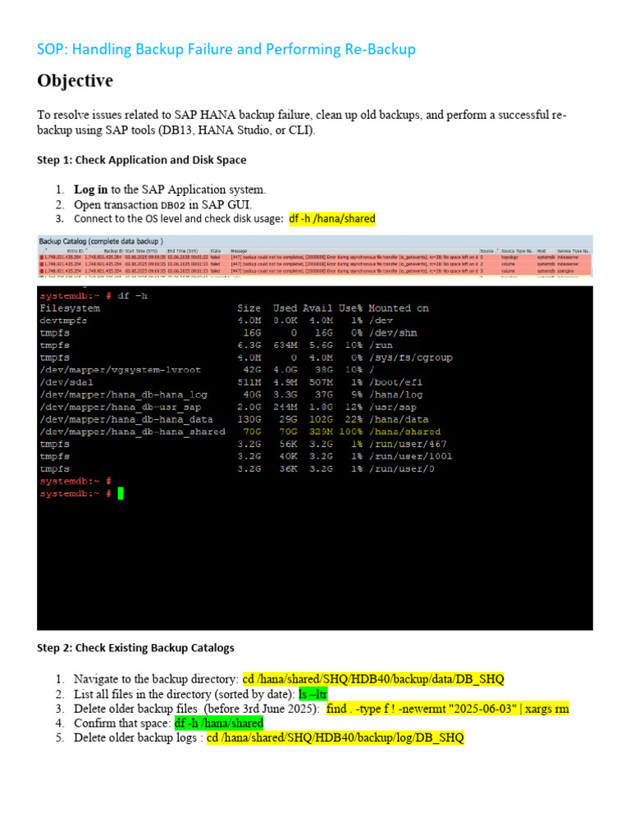Click the failed backup row with source type topology
Viewport: 630px width, 840px height.
314,257
